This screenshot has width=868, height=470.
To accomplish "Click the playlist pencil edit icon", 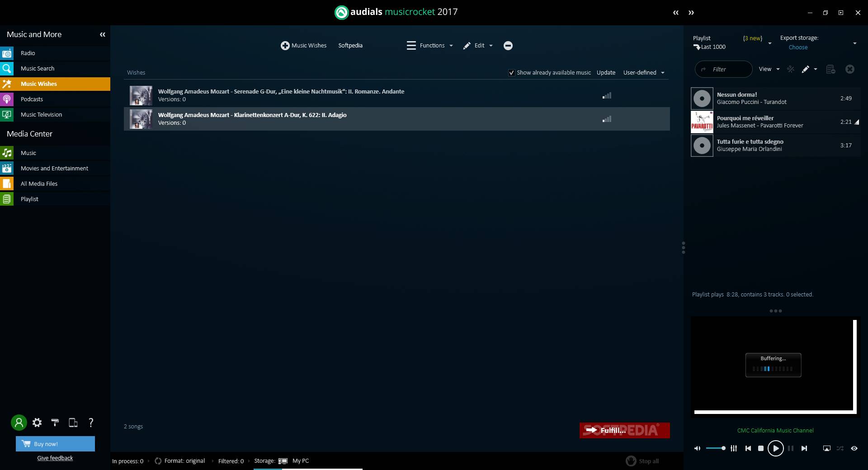I will click(x=806, y=69).
